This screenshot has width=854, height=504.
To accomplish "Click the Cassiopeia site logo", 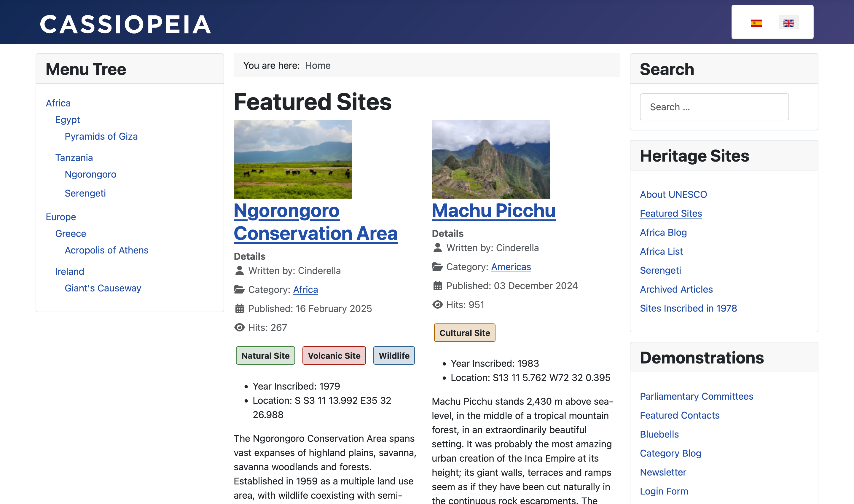I will [x=125, y=24].
